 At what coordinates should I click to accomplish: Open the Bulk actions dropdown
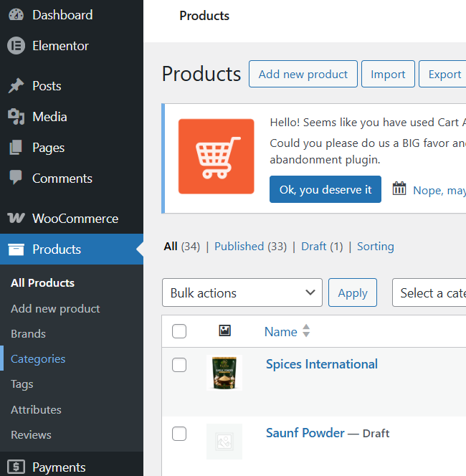click(242, 292)
